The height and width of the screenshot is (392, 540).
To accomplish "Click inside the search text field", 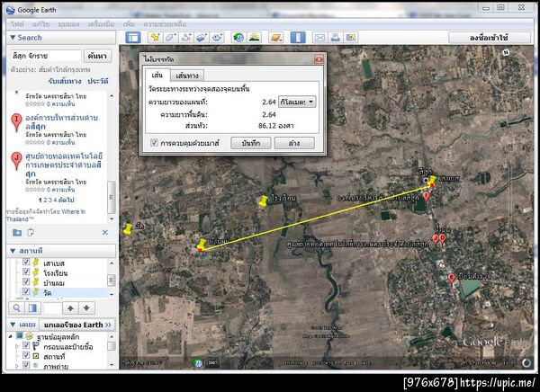I will [x=46, y=56].
